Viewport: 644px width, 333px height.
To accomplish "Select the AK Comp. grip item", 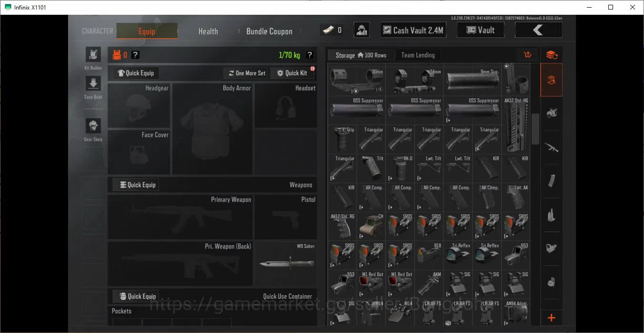I will [x=486, y=198].
